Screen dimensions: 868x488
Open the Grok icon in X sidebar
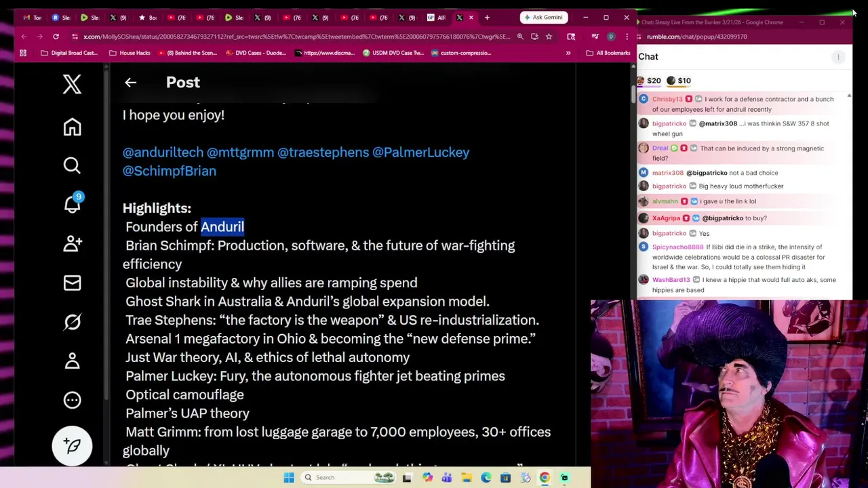pos(72,322)
